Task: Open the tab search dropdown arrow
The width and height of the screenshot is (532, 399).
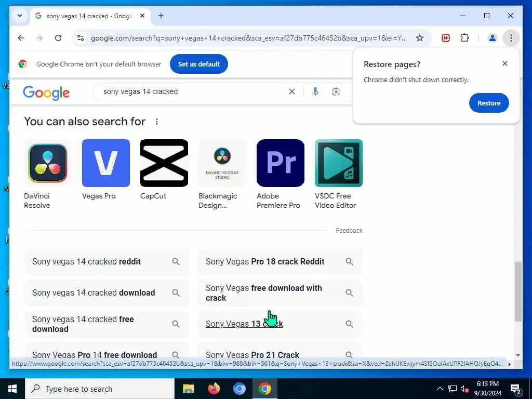Action: click(x=20, y=16)
